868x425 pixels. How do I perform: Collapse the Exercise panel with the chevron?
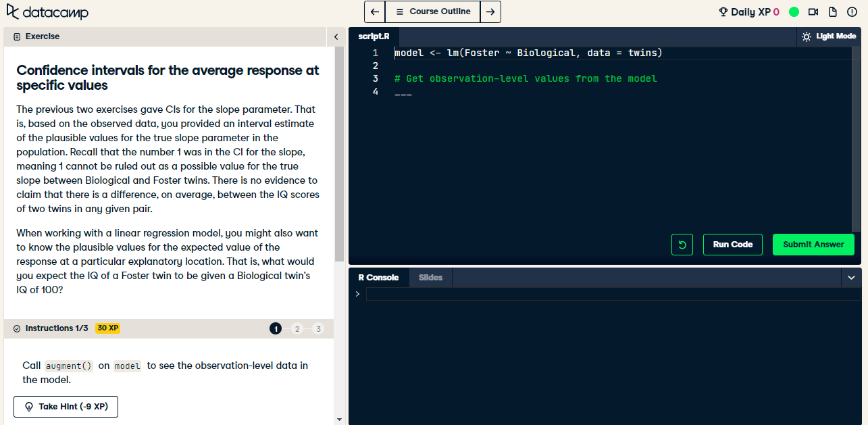click(336, 37)
